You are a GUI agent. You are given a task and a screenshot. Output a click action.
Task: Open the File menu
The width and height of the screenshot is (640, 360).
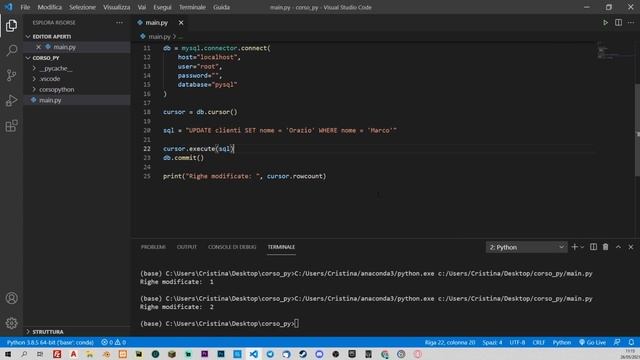tap(25, 7)
